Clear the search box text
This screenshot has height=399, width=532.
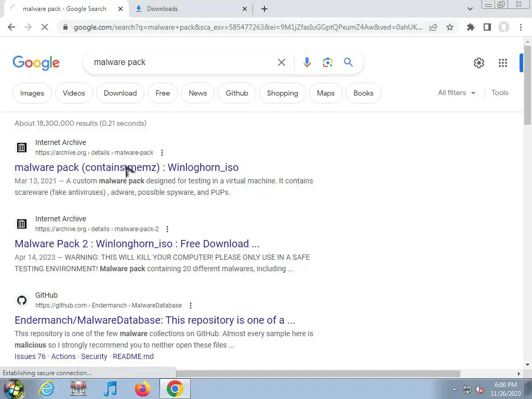click(281, 62)
